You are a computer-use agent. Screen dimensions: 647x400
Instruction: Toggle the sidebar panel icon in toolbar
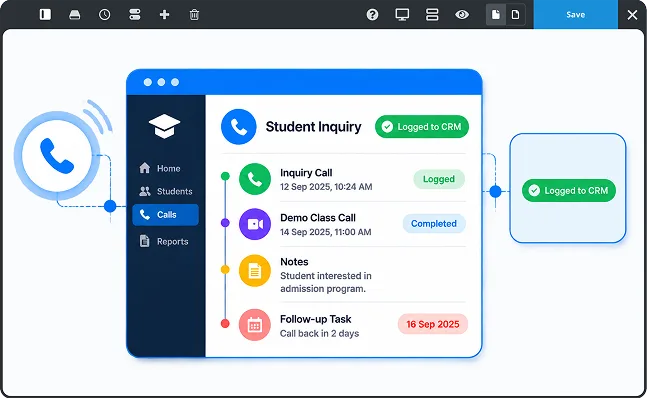pyautogui.click(x=45, y=14)
